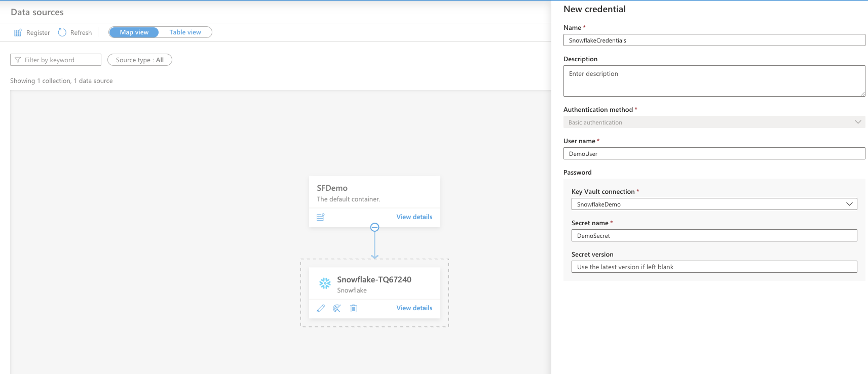This screenshot has height=374, width=868.
Task: Collapse the SFDemo collection node
Action: coord(374,228)
